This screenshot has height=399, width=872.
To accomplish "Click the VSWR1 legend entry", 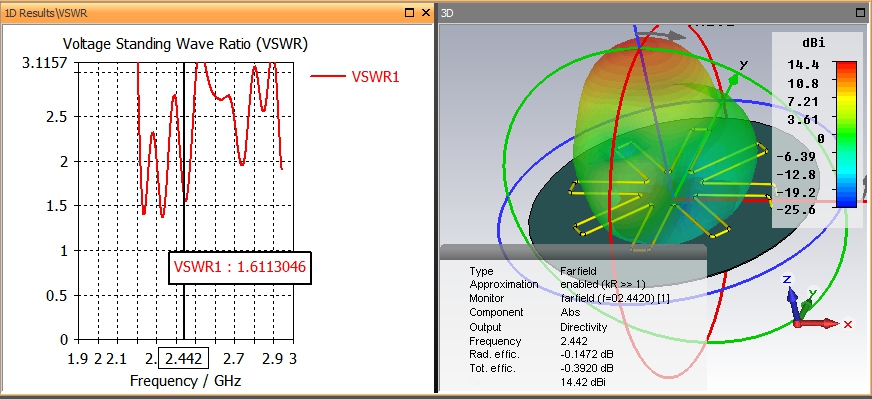I will point(355,77).
